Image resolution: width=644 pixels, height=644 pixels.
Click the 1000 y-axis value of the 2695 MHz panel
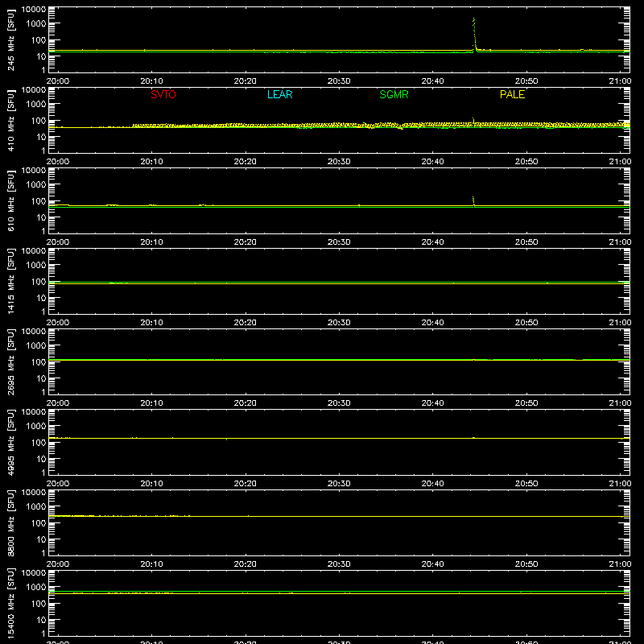point(36,345)
